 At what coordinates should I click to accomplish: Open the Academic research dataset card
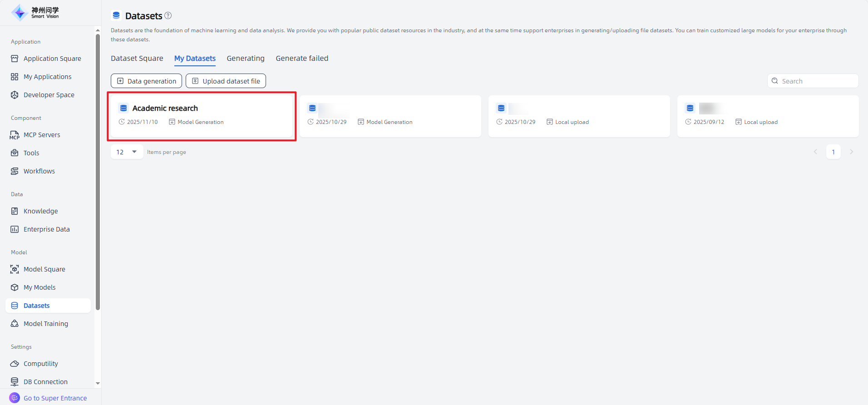[x=202, y=116]
